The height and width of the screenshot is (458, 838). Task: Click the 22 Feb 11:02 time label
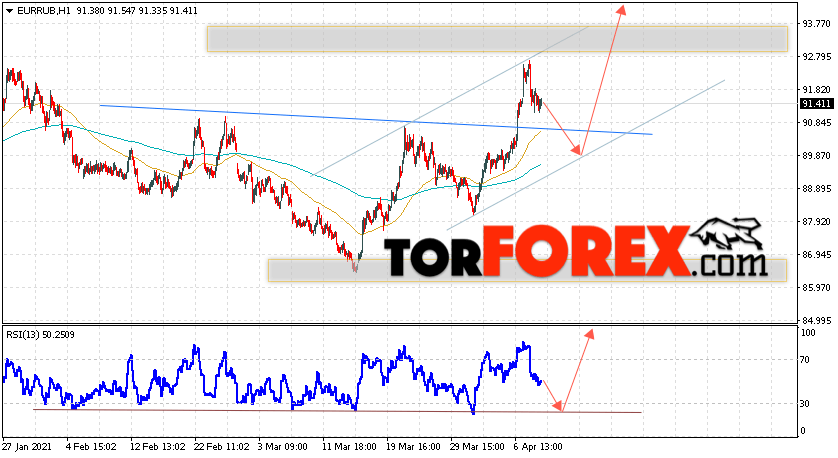coord(221,447)
